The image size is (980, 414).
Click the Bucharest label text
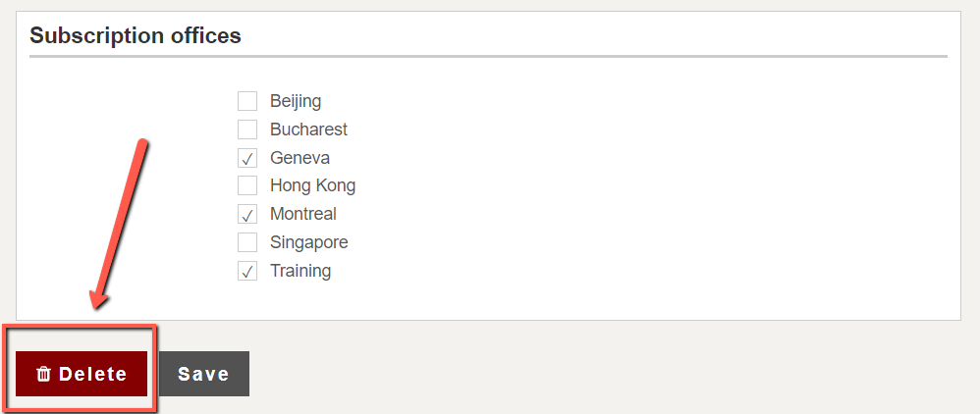click(308, 129)
